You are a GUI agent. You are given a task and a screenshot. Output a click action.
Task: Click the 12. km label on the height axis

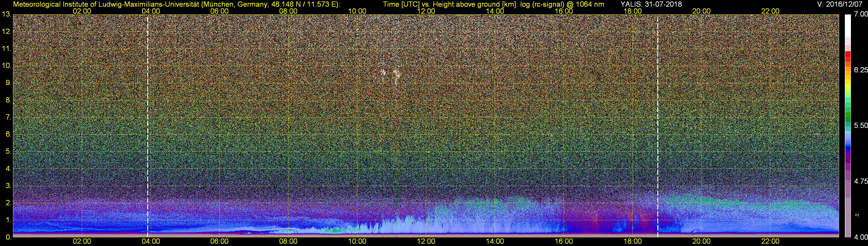6,32
